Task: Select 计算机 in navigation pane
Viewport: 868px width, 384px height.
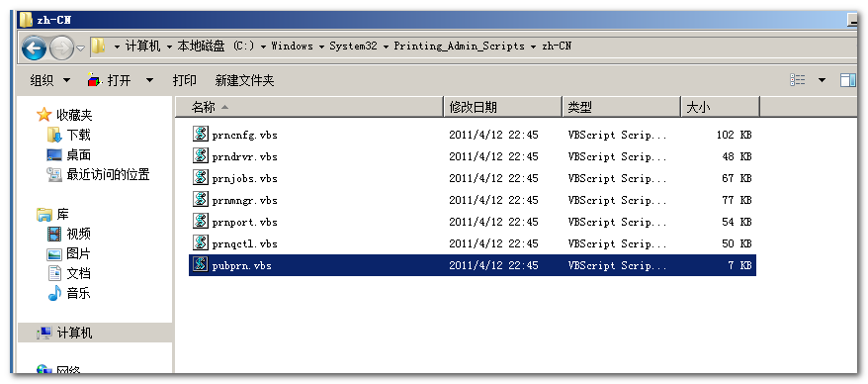Action: [x=75, y=333]
